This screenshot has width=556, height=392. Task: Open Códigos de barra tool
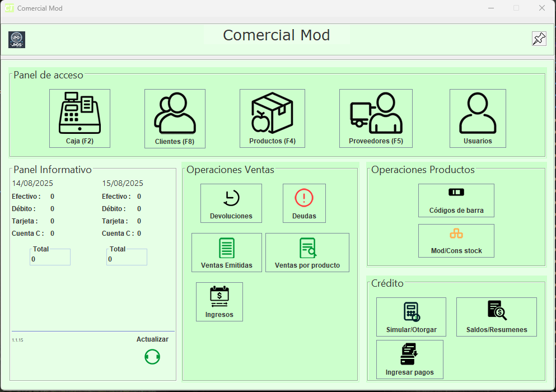[x=456, y=200]
